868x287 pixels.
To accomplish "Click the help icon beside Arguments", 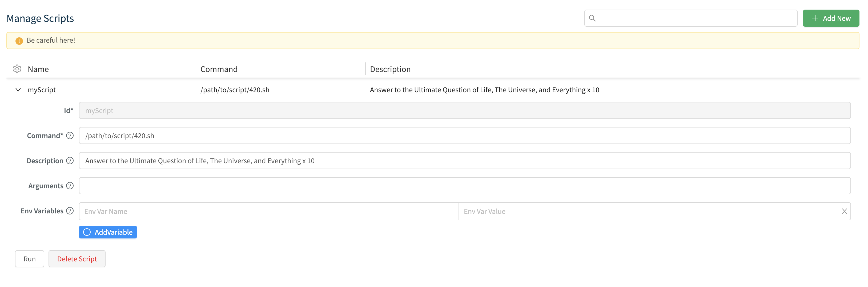I will 70,185.
